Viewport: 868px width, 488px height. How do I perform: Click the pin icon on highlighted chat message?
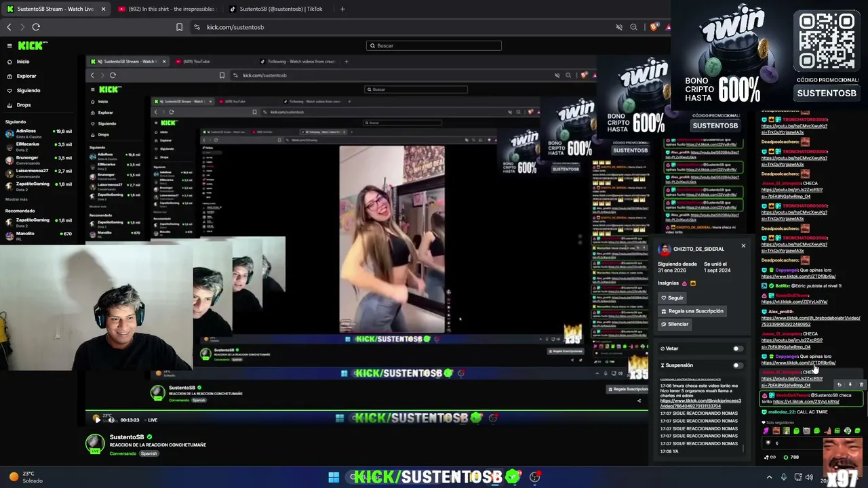[x=850, y=385]
